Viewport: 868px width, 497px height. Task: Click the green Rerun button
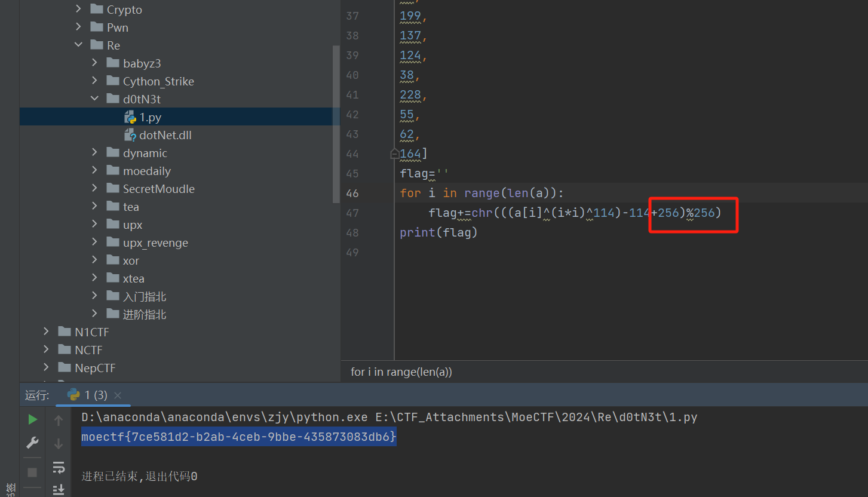tap(33, 419)
